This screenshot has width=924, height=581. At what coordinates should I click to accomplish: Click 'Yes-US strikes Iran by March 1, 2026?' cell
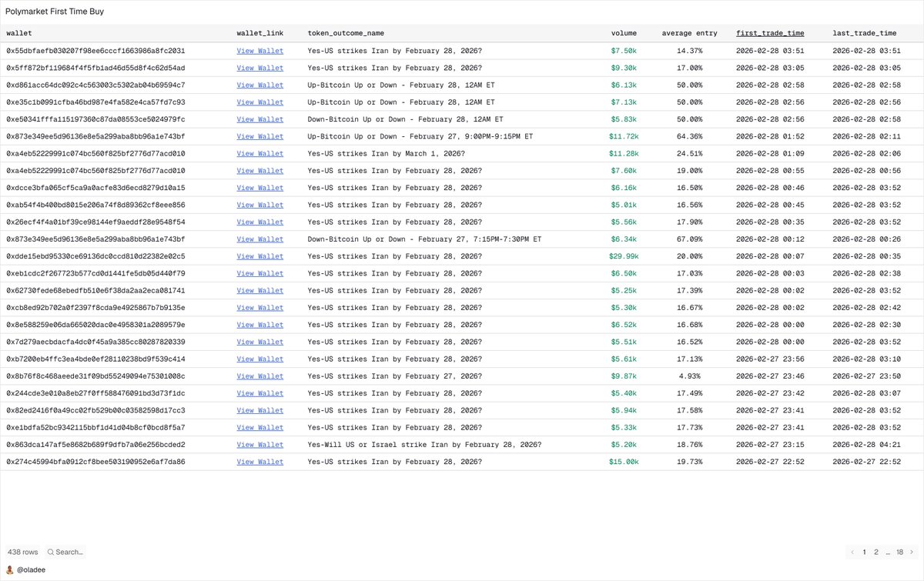click(x=386, y=153)
